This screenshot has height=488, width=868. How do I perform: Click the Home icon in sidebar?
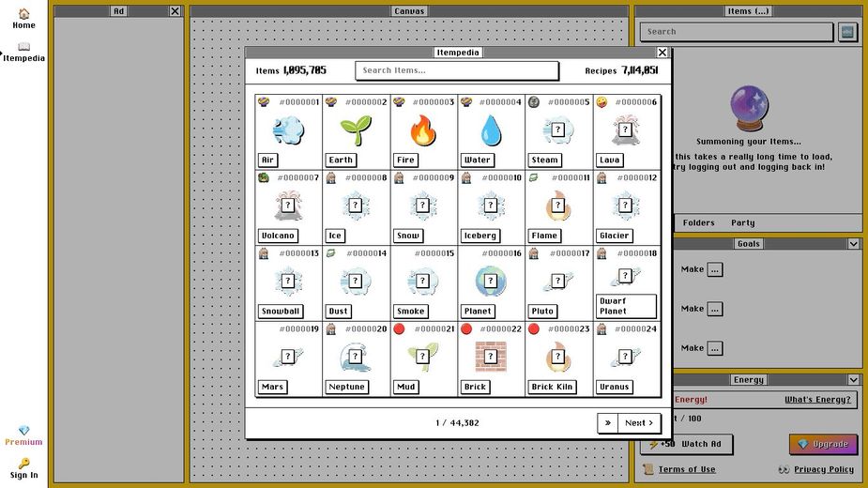coord(23,14)
